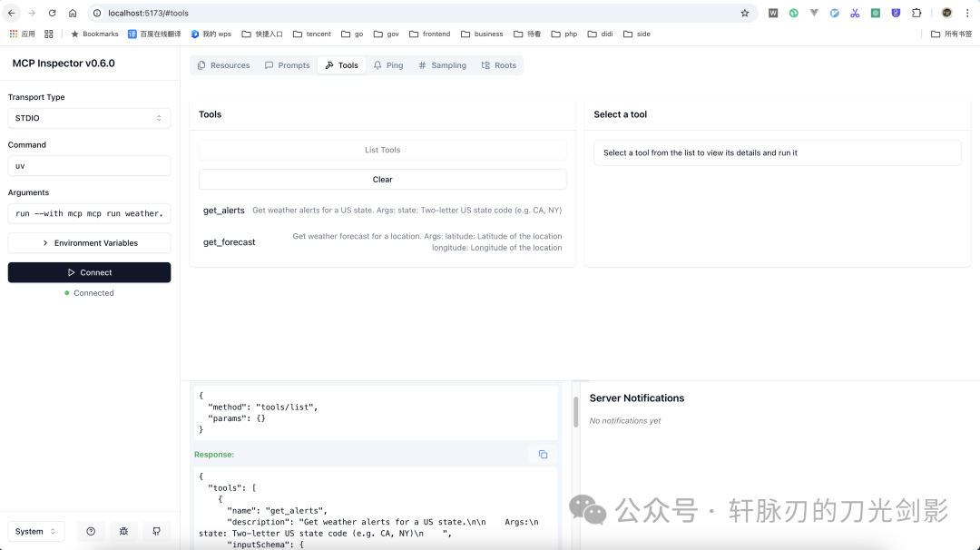Select the get_forecast tool from list
The width and height of the screenshot is (980, 550).
point(230,242)
